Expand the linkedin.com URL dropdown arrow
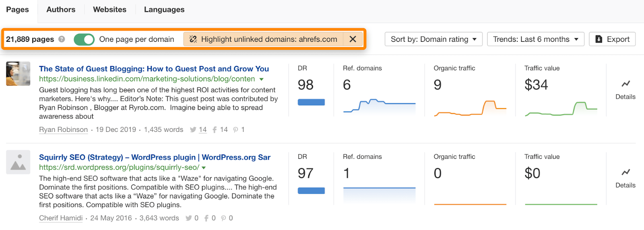This screenshot has width=644, height=230. pos(262,79)
